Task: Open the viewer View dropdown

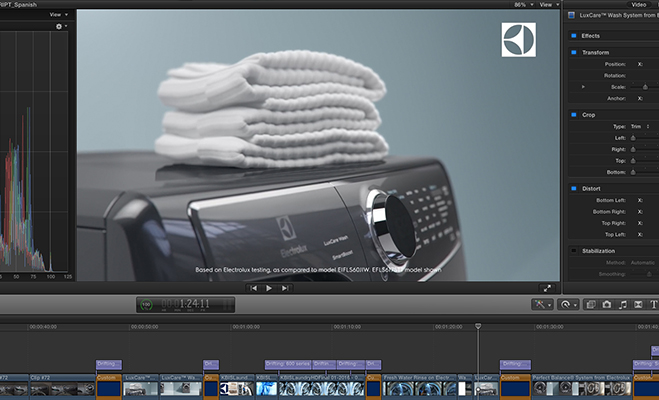Action: pos(550,5)
